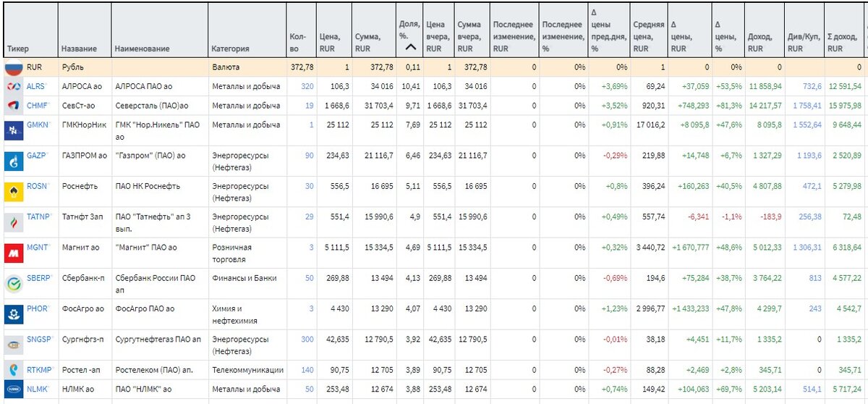Click the Surgutneftegas SNGSP logo icon
Viewport: 868px width, 404px height.
[x=14, y=345]
